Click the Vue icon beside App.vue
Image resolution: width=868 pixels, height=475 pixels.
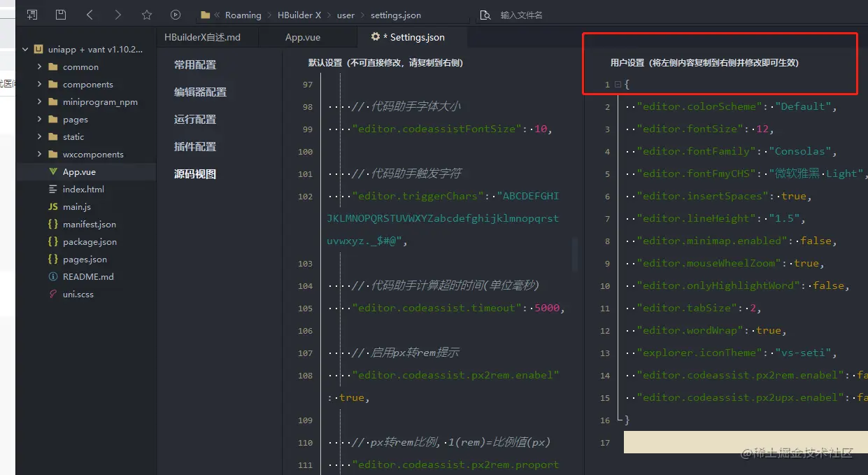[53, 172]
